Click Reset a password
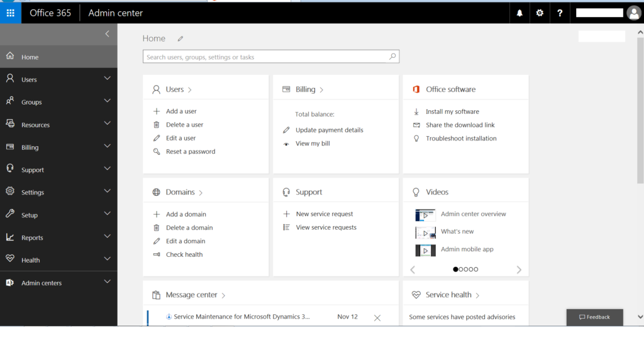The width and height of the screenshot is (644, 347). click(191, 151)
